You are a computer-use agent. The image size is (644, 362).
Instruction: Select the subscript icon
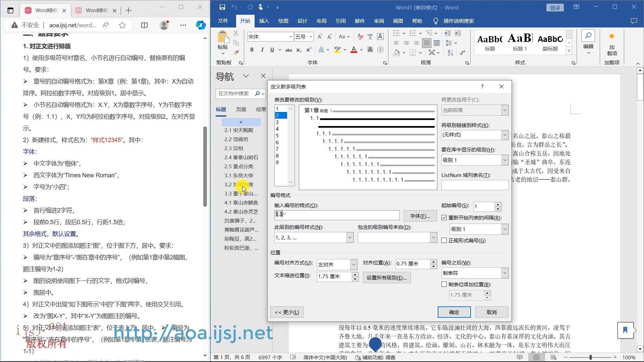(x=299, y=50)
